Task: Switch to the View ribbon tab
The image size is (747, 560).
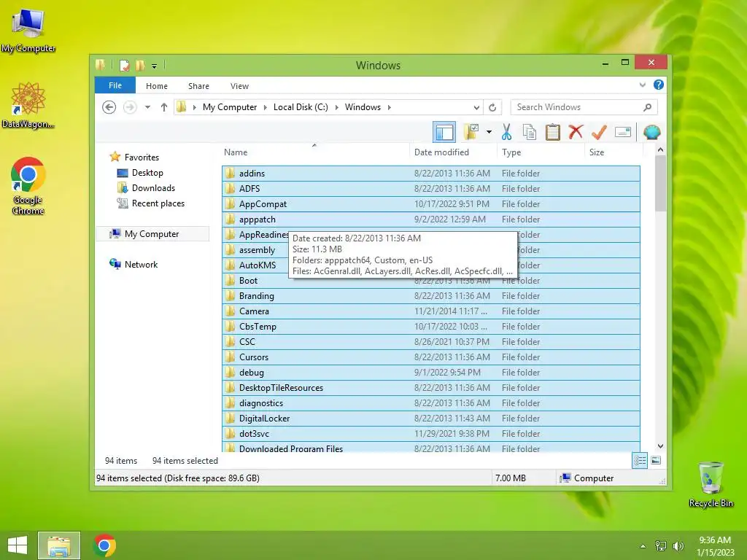Action: point(239,86)
